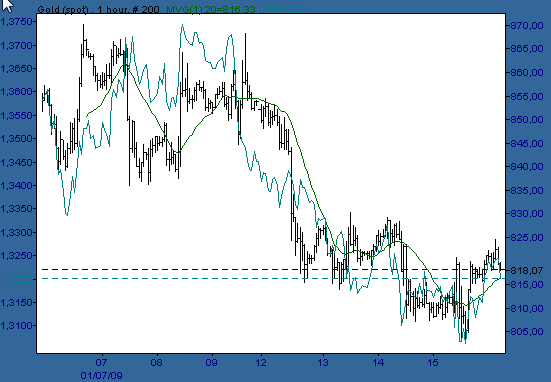551x382 pixels.
Task: Select the date label 14 on the time axis
Action: click(x=378, y=362)
